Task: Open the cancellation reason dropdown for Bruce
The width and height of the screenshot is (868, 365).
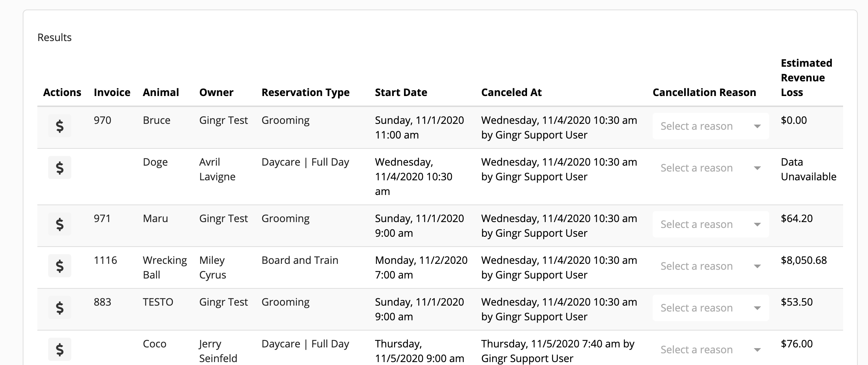Action: 710,126
